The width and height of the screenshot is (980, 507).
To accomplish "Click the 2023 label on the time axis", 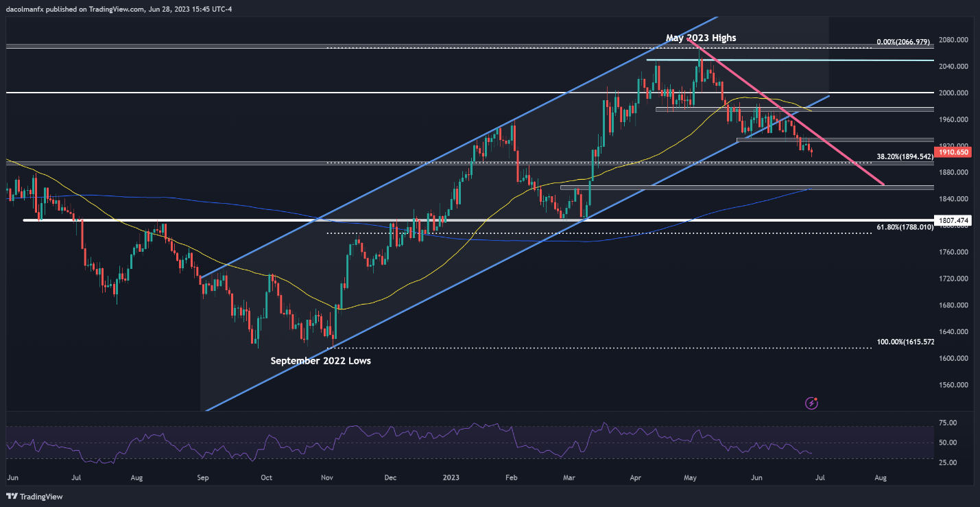I will (451, 477).
